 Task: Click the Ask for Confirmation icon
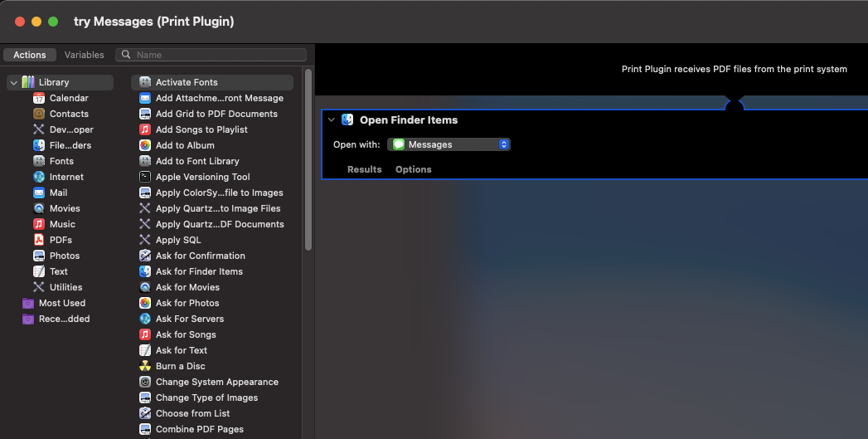(x=145, y=256)
